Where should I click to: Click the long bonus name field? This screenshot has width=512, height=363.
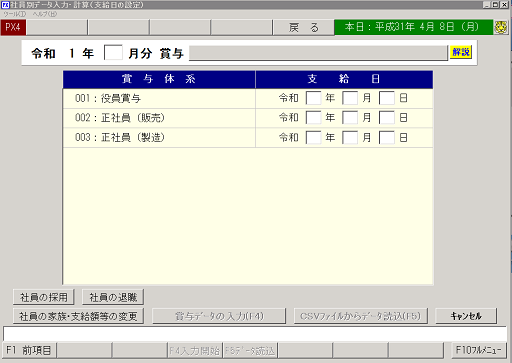coord(318,53)
